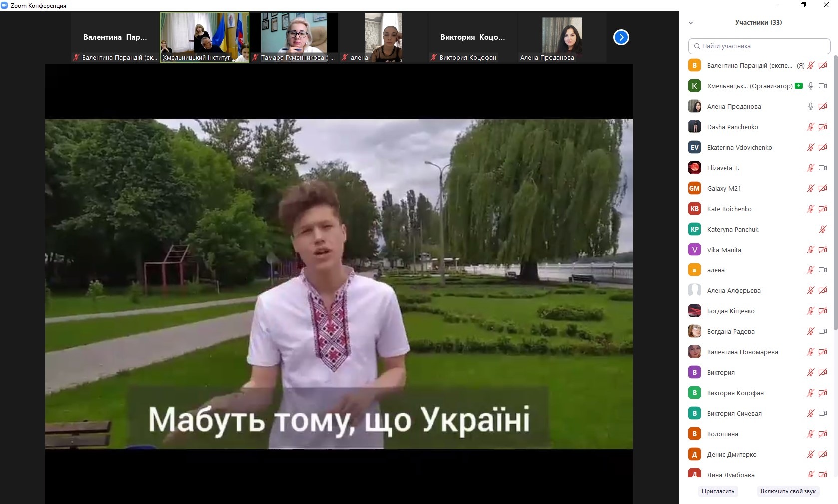Click the camera icon next to Elizaveta T.
Viewport: 838px width, 504px height.
823,168
